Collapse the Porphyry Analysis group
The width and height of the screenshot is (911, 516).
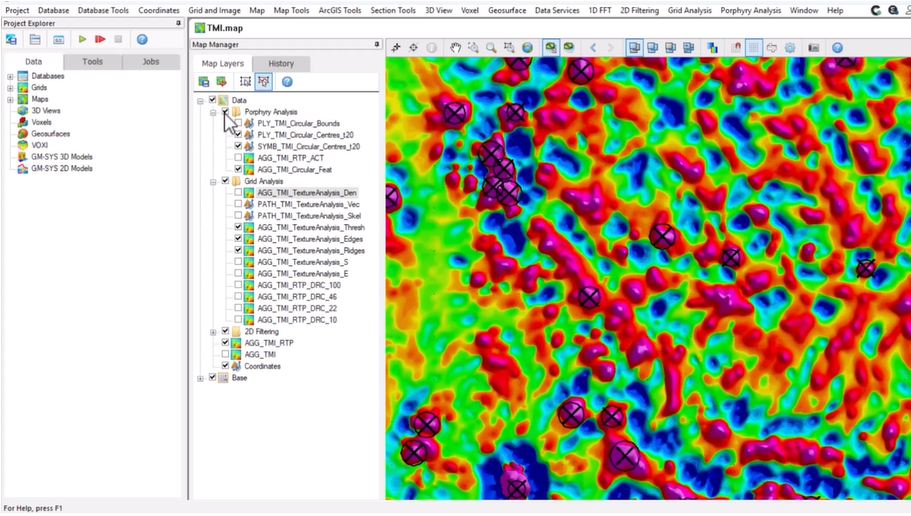coord(213,112)
